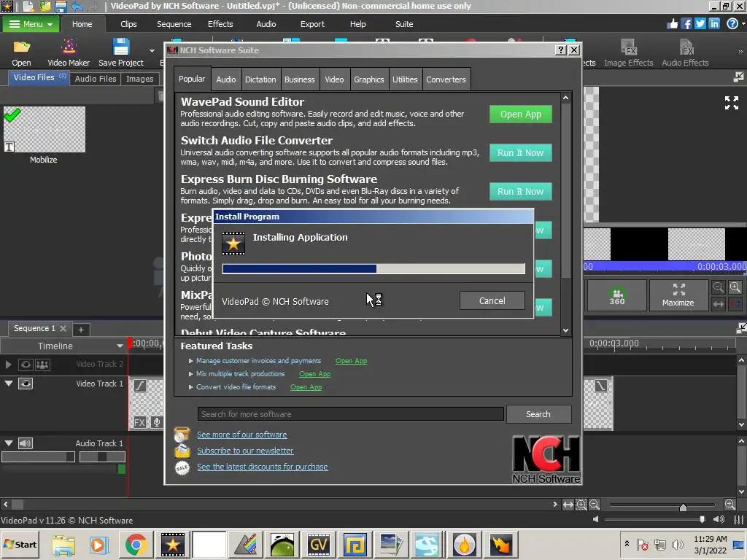Open Start menu on the taskbar
The image size is (747, 560).
click(x=20, y=544)
